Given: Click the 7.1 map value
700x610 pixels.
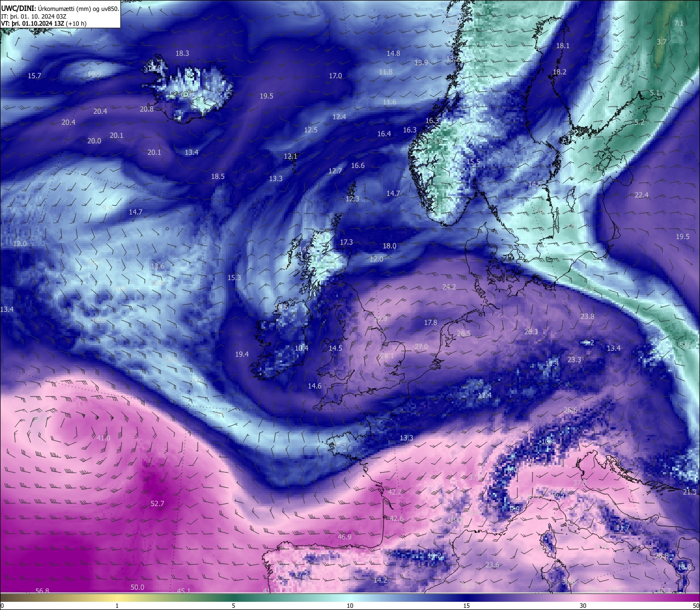Looking at the screenshot, I should [679, 23].
